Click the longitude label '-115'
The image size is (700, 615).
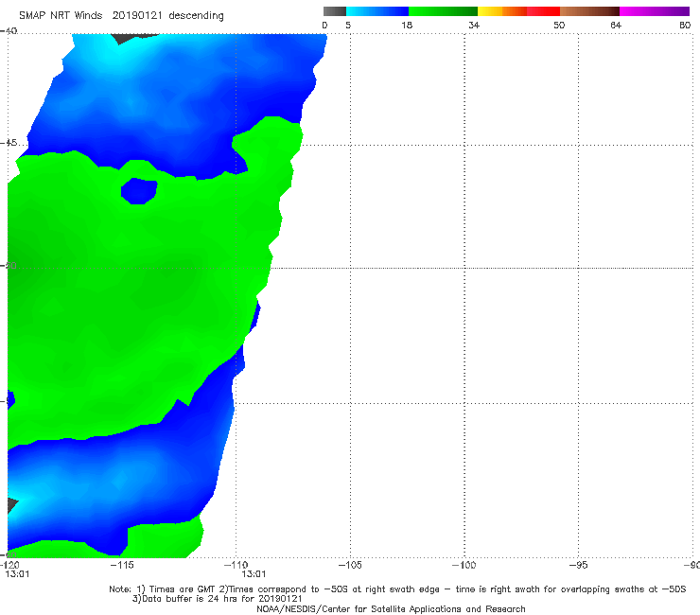coord(122,565)
